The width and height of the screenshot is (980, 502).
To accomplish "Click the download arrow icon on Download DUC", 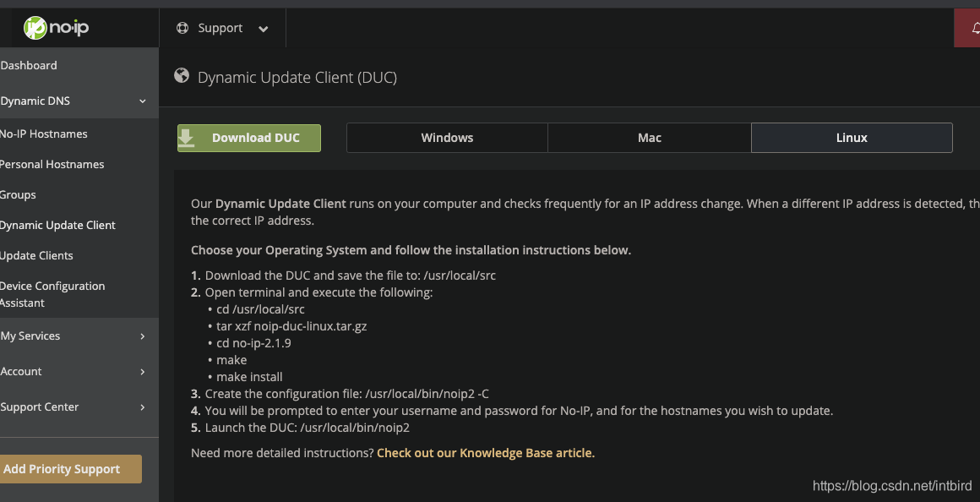I will (187, 138).
